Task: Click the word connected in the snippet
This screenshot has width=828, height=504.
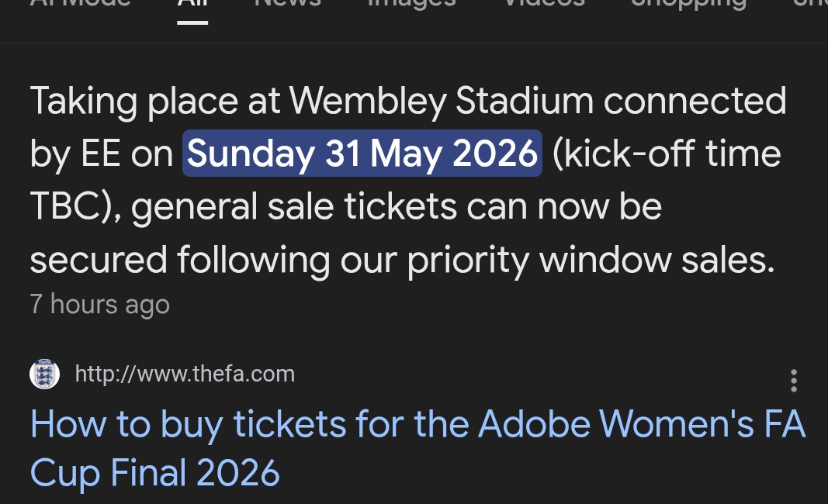Action: click(695, 102)
